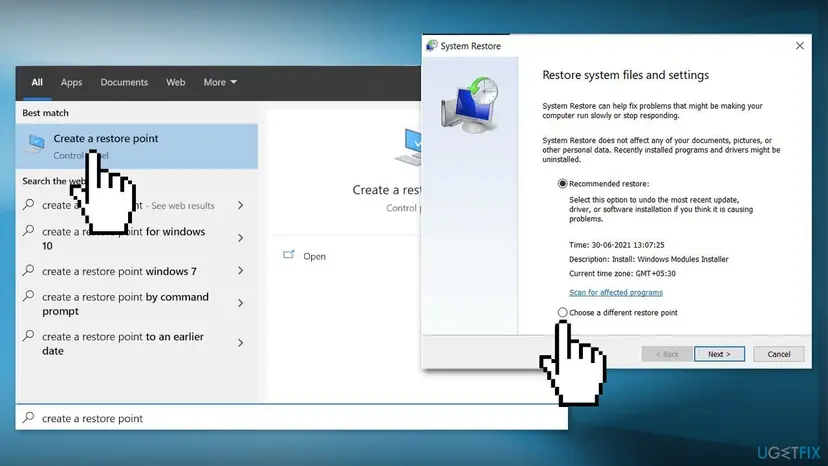Expand chevron for 'to an earlier date' suggestion
The image size is (828, 466).
click(241, 343)
